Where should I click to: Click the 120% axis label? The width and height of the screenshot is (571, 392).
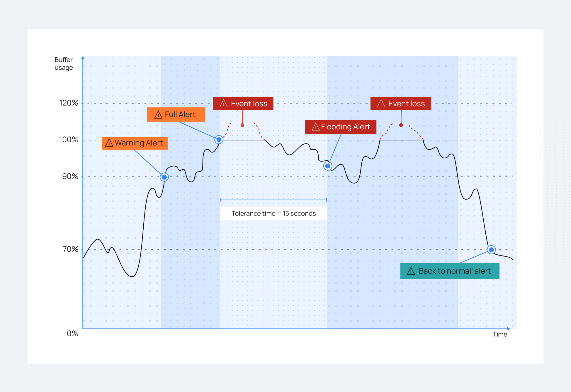(x=69, y=103)
